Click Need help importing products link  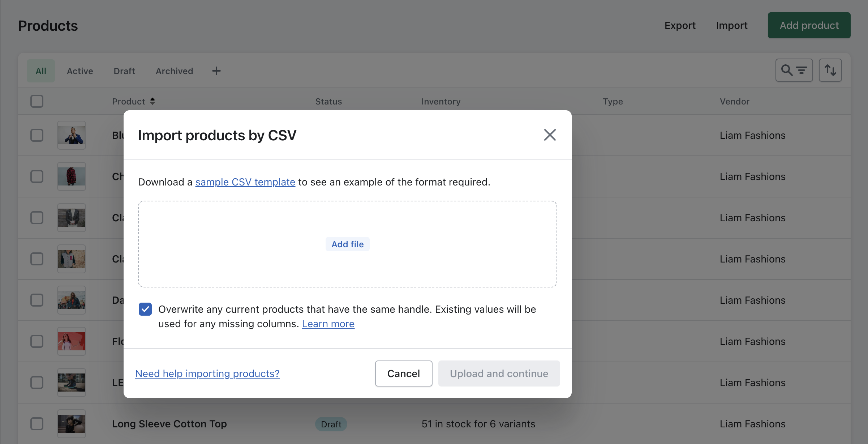tap(207, 373)
